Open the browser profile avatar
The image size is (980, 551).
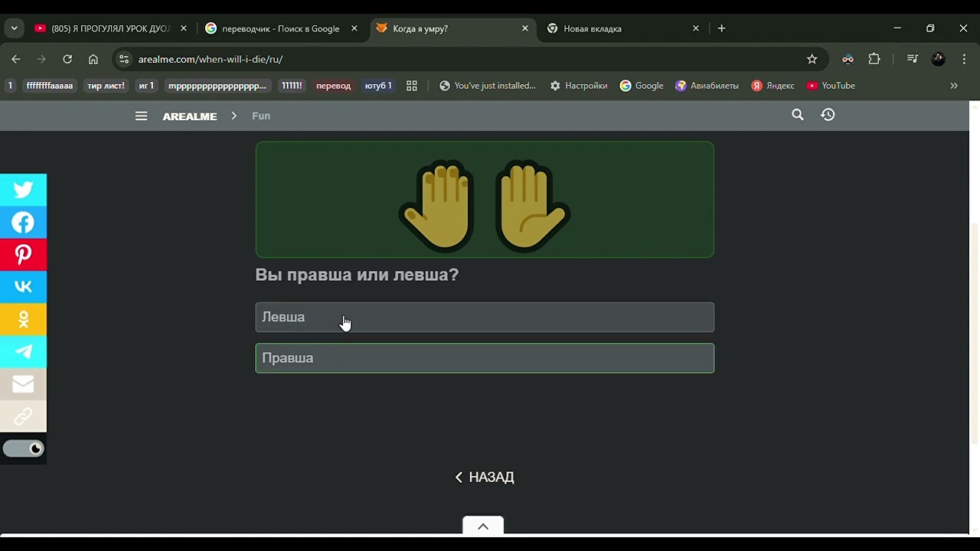click(938, 59)
